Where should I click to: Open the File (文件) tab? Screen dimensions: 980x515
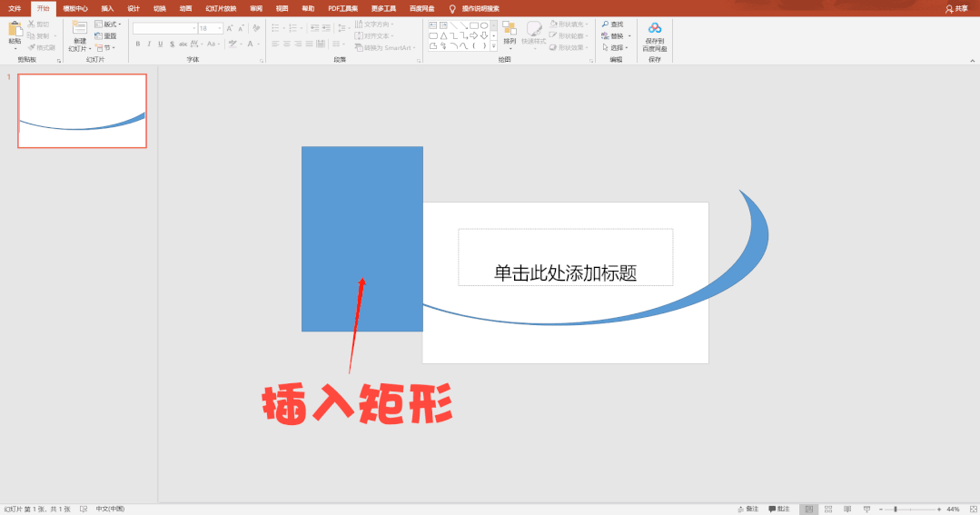click(x=15, y=9)
